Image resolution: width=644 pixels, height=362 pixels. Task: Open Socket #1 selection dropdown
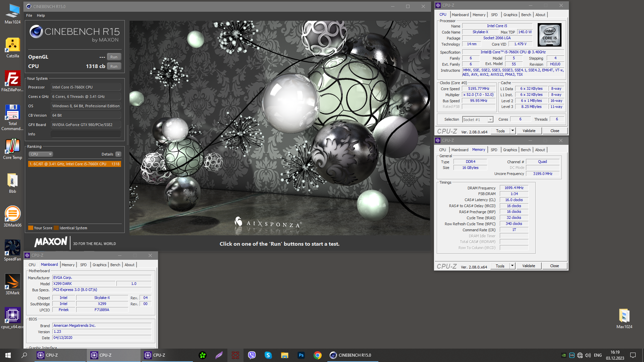pos(478,120)
